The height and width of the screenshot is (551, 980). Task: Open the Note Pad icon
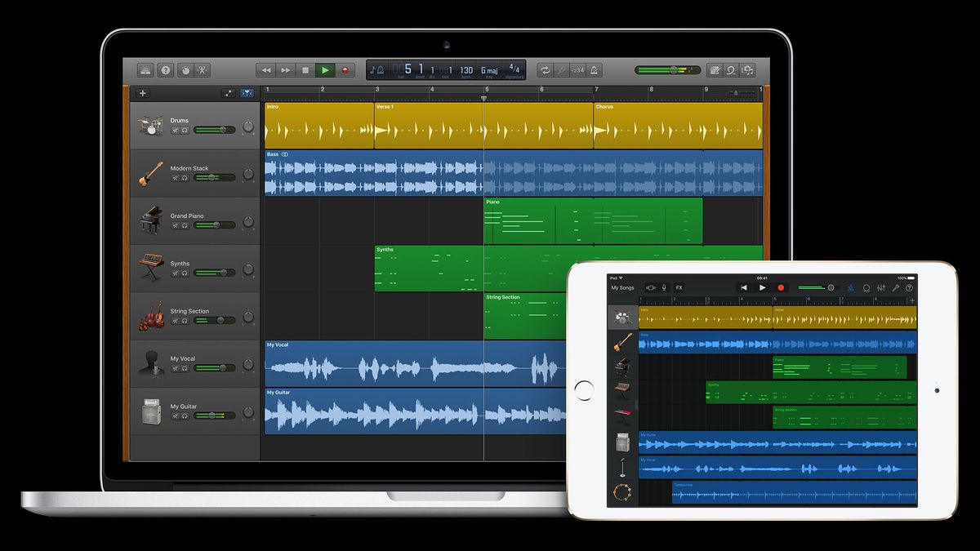click(716, 70)
